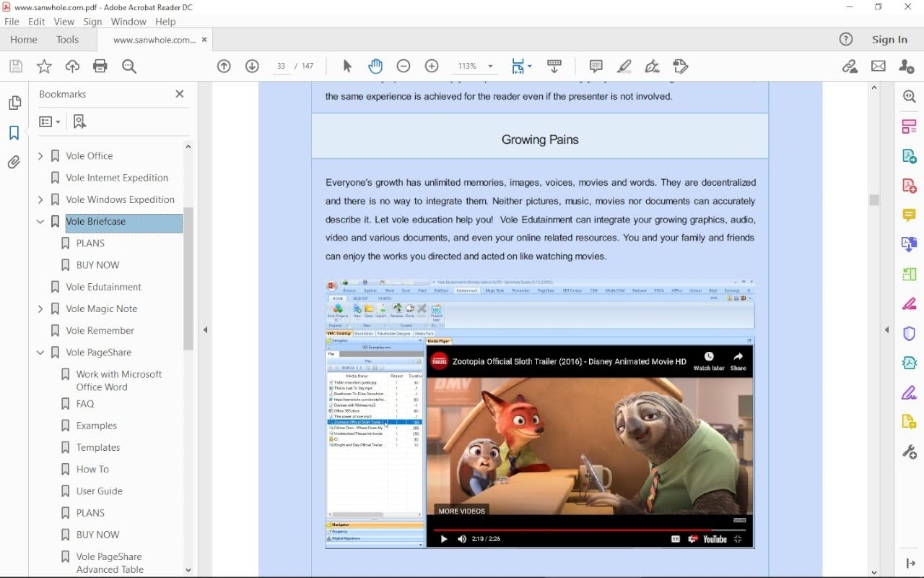
Task: Go to the next page using down arrow
Action: 252,66
